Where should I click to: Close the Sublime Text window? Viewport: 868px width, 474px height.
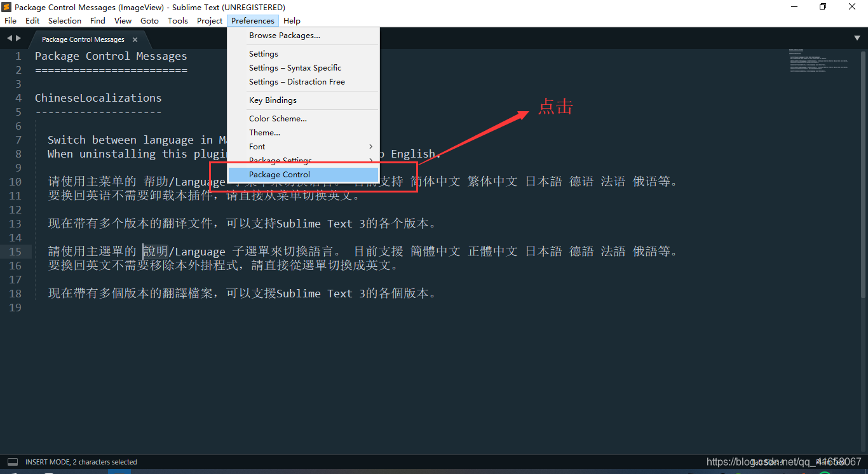[853, 7]
